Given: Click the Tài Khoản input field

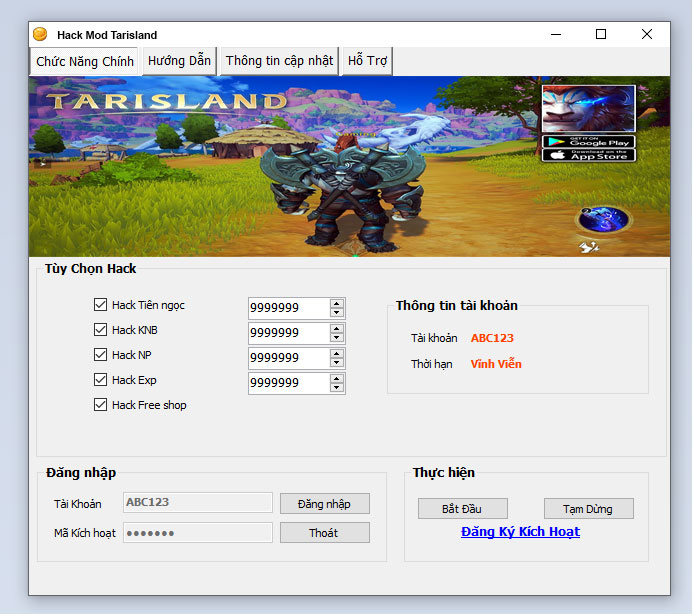Looking at the screenshot, I should pos(198,502).
